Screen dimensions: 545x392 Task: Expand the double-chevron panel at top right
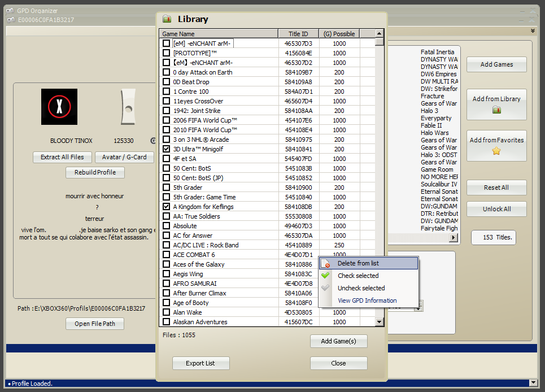(x=533, y=31)
